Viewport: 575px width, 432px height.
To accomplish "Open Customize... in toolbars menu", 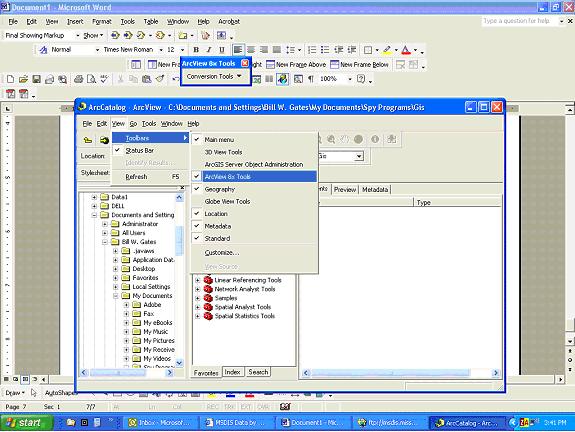I will pyautogui.click(x=254, y=252).
